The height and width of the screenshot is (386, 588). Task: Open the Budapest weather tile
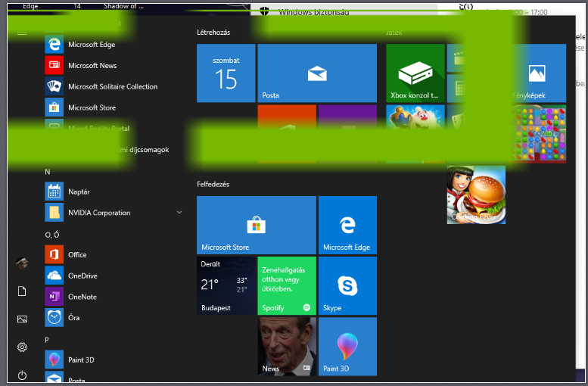(226, 286)
